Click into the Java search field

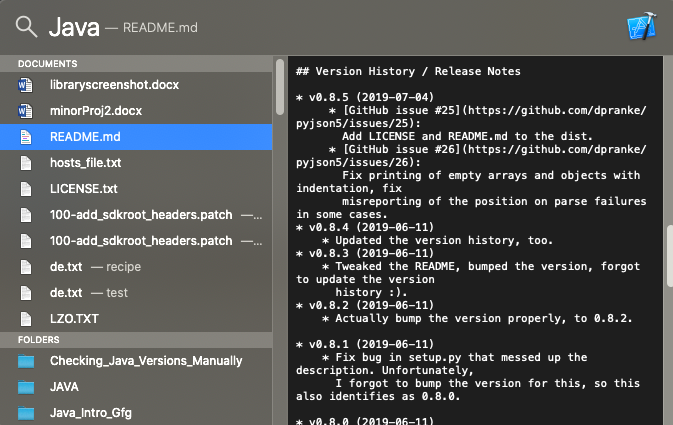(x=74, y=27)
